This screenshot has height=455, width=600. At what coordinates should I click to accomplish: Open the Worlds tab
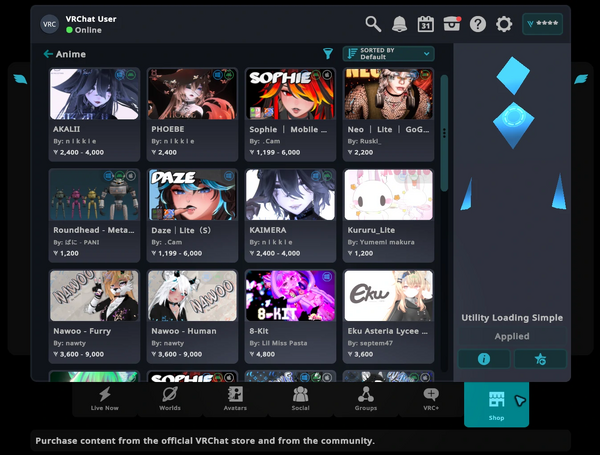click(170, 399)
